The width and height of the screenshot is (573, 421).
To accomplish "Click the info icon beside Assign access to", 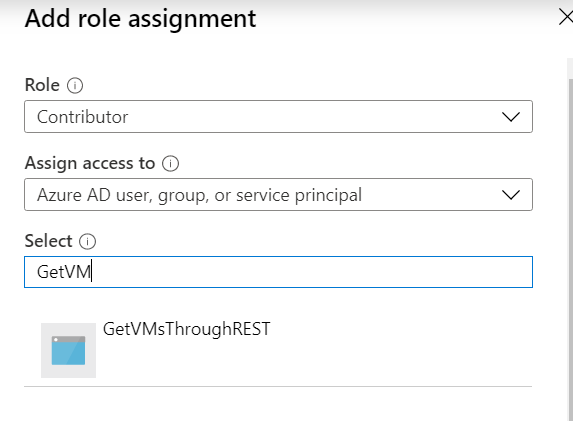I will click(170, 163).
